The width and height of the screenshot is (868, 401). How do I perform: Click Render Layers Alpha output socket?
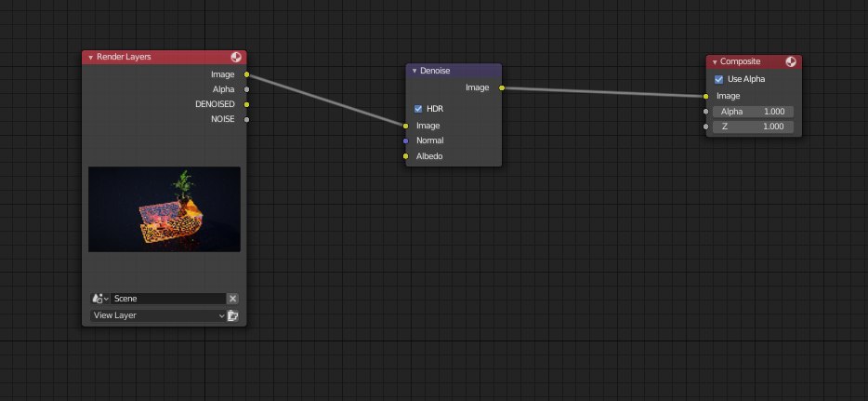click(x=246, y=89)
